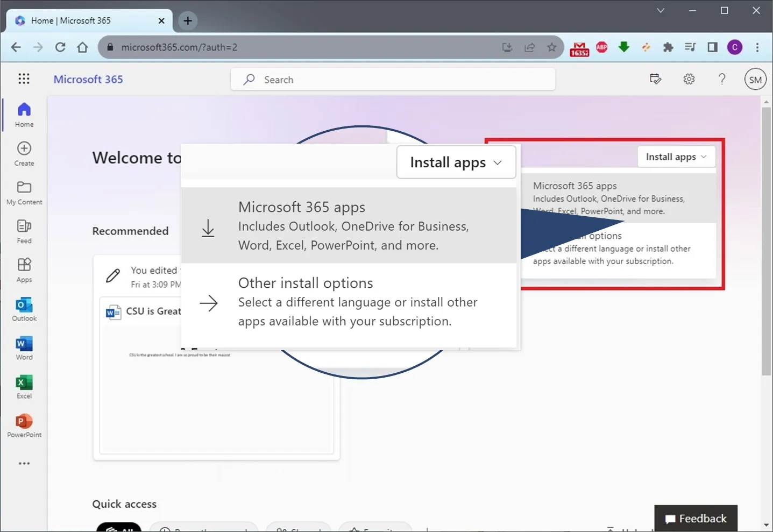Open My Content in the sidebar
773x532 pixels.
24,192
